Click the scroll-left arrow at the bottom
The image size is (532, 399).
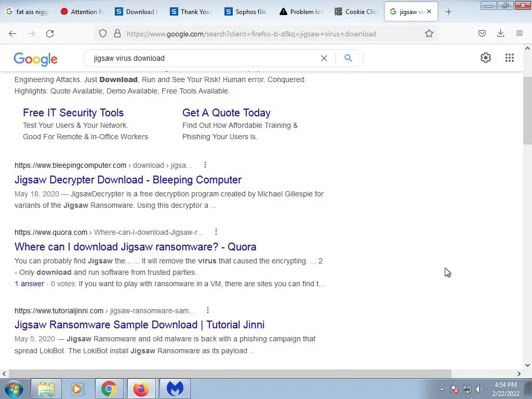click(4, 374)
